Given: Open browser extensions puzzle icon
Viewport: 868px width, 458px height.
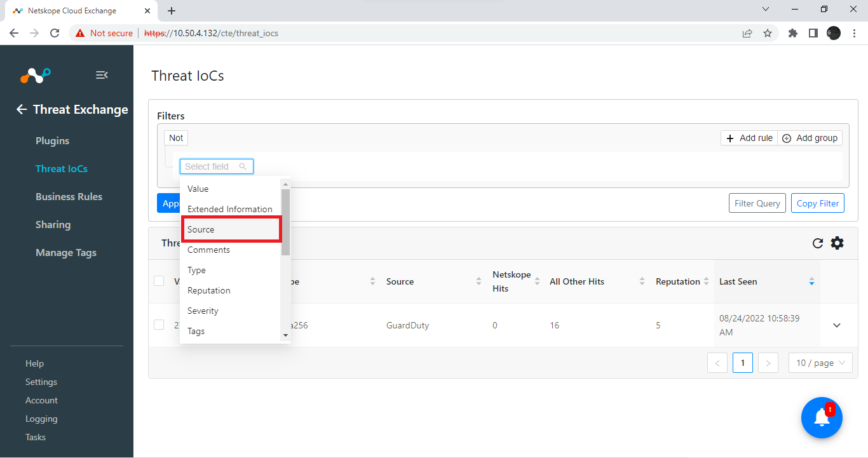Looking at the screenshot, I should coord(792,33).
